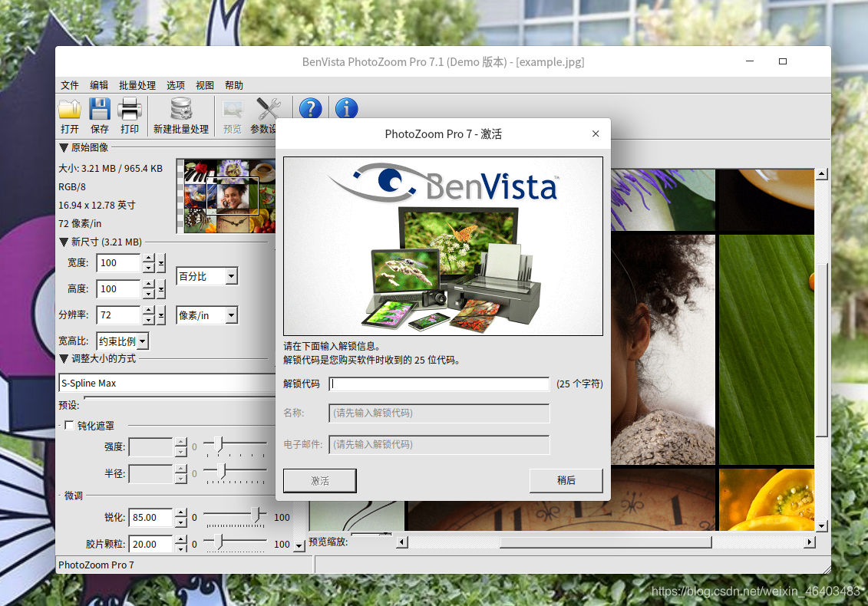The height and width of the screenshot is (606, 868).
Task: Open the 高度 presets drop arrow
Action: [161, 289]
